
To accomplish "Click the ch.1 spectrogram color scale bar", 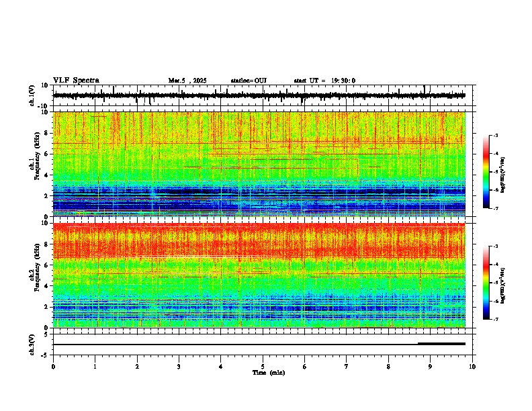I will pyautogui.click(x=486, y=172).
